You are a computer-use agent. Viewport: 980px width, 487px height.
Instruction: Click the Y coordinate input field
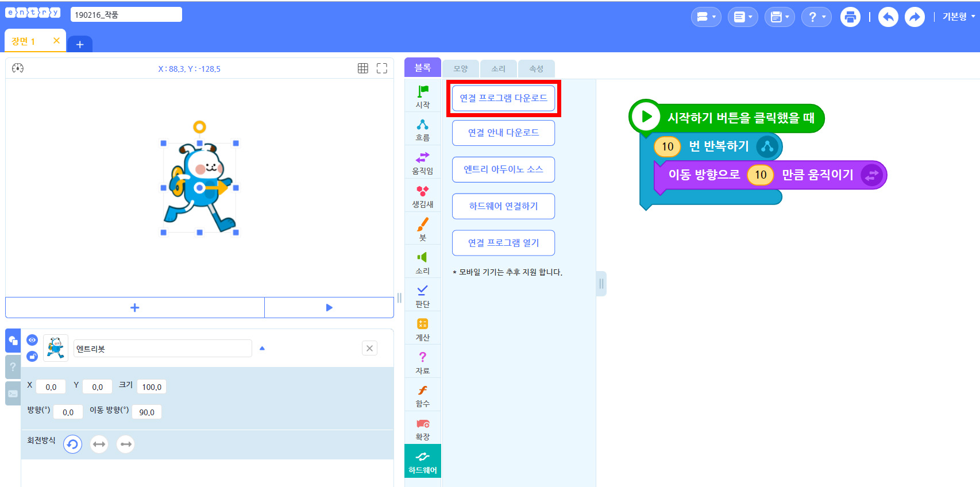[x=98, y=387]
